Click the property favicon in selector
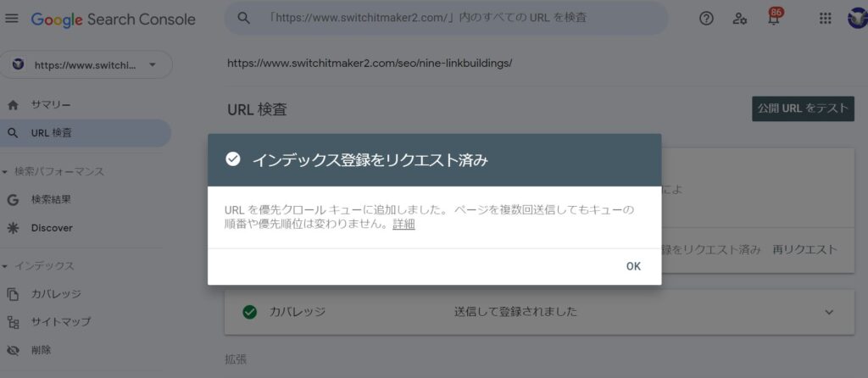Viewport: 868px width, 378px height. click(19, 64)
